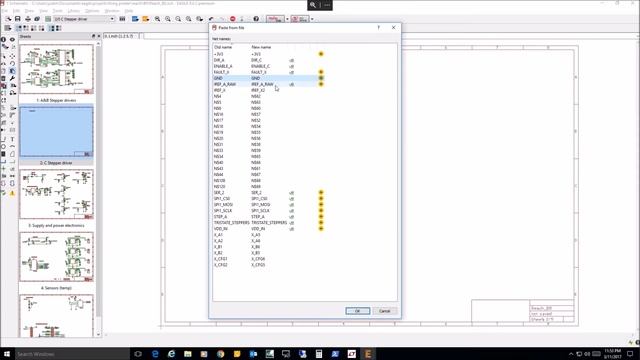Close the Sheets panel with its X button
Image resolution: width=640 pixels, height=360 pixels.
(x=98, y=36)
